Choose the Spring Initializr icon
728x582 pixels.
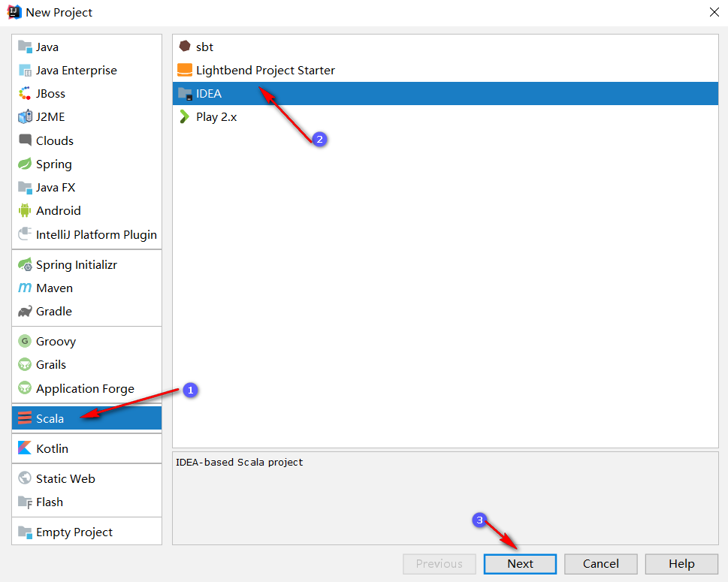click(25, 264)
